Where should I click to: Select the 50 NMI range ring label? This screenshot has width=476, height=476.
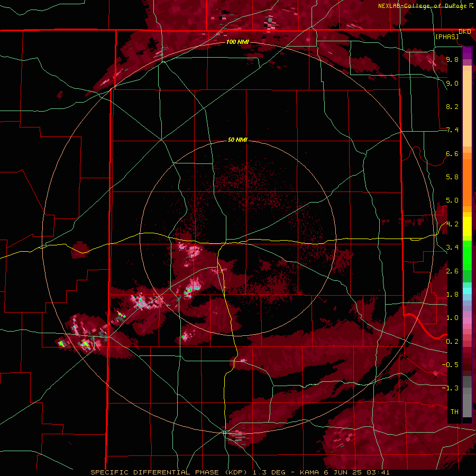tap(237, 140)
